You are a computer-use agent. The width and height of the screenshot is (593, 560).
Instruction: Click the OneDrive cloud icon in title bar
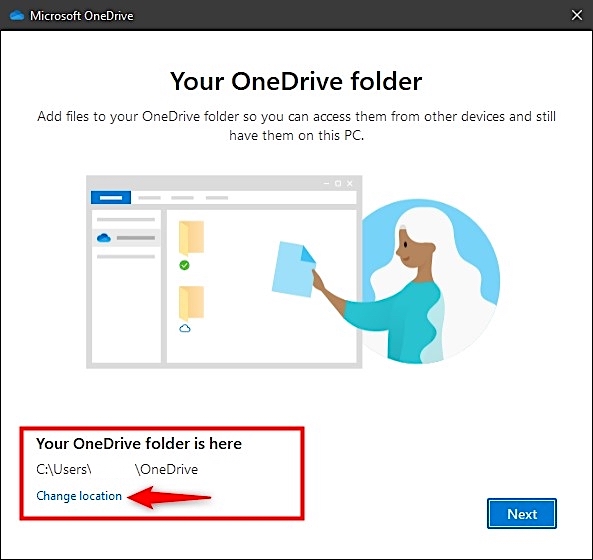pos(17,16)
